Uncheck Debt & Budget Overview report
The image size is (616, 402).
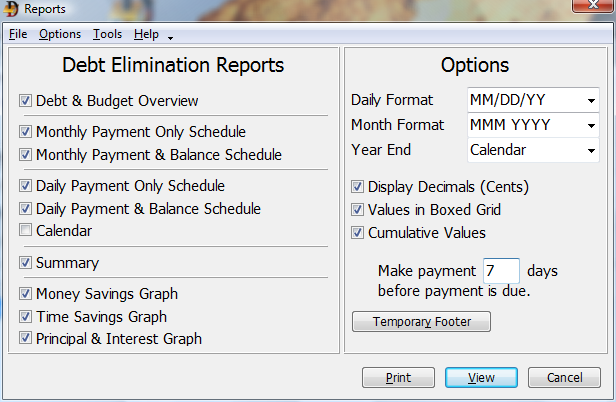click(25, 101)
